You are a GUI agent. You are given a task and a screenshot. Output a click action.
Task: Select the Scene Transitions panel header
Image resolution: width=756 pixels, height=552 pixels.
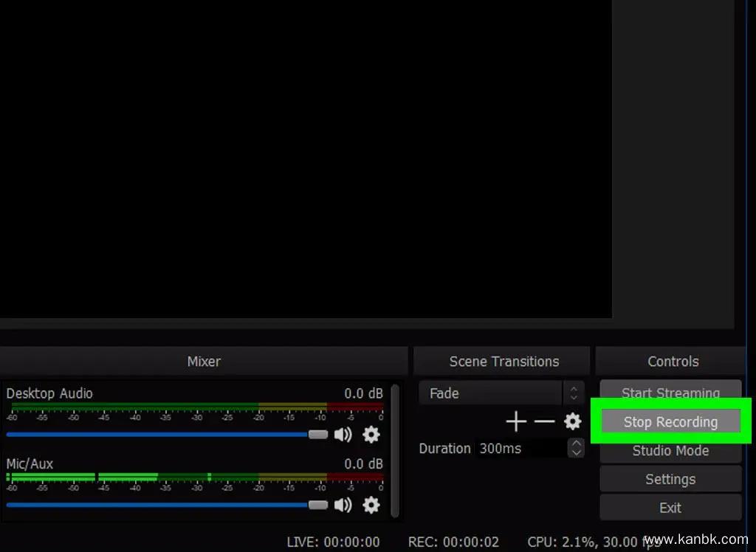(503, 362)
